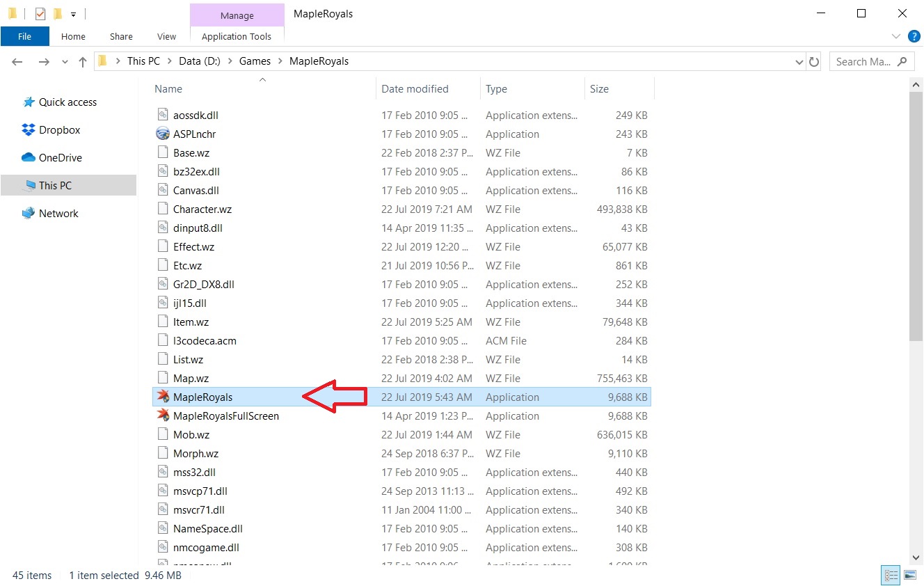Viewport: 924px width, 586px height.
Task: Open the View ribbon tab
Action: click(166, 36)
